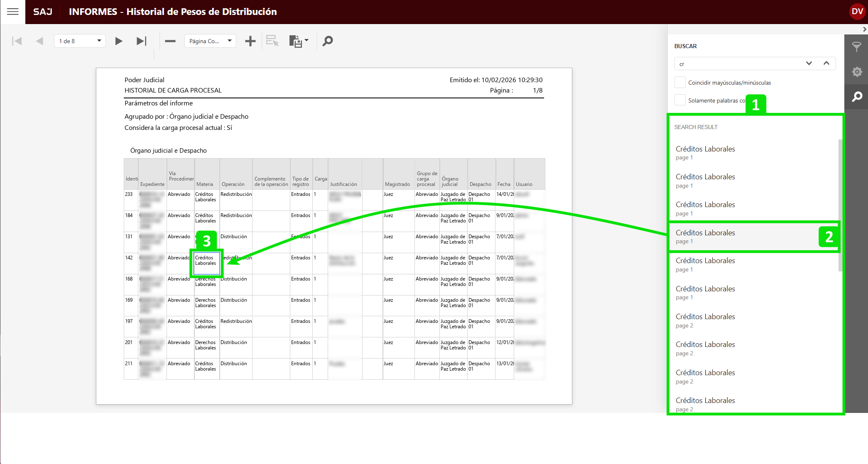The image size is (868, 464).
Task: Find next match with down chevron
Action: [x=809, y=63]
